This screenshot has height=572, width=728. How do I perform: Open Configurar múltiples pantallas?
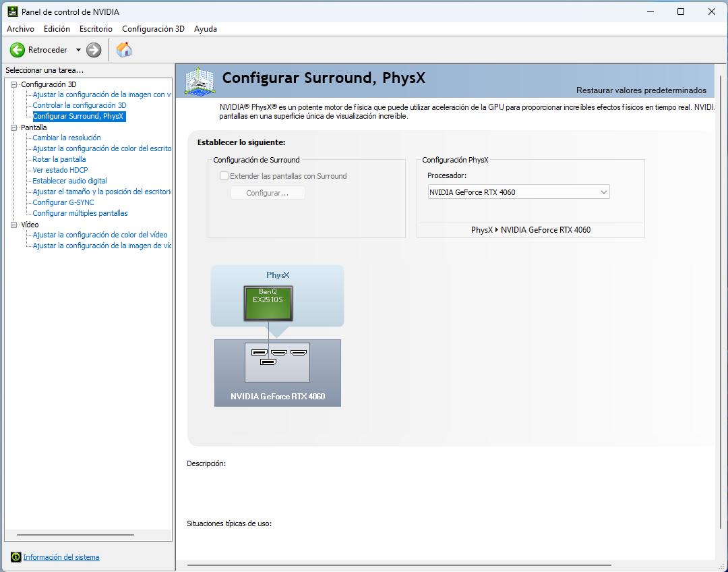[x=80, y=213]
